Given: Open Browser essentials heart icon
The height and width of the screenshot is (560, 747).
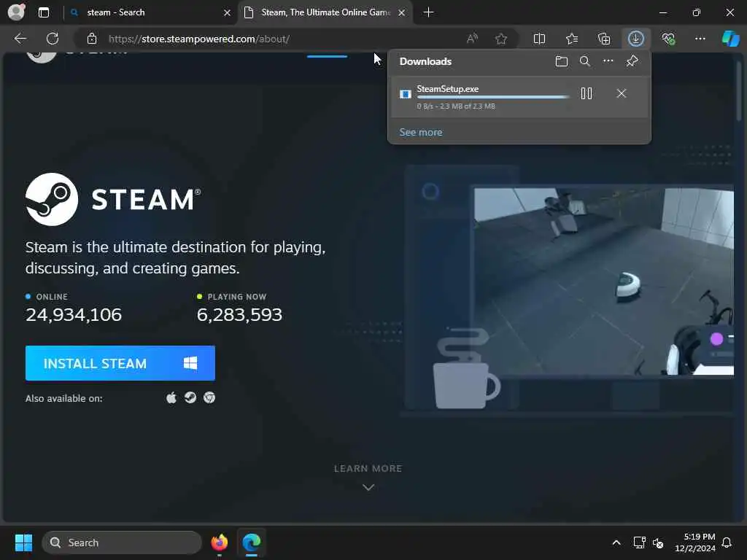Looking at the screenshot, I should click(668, 39).
